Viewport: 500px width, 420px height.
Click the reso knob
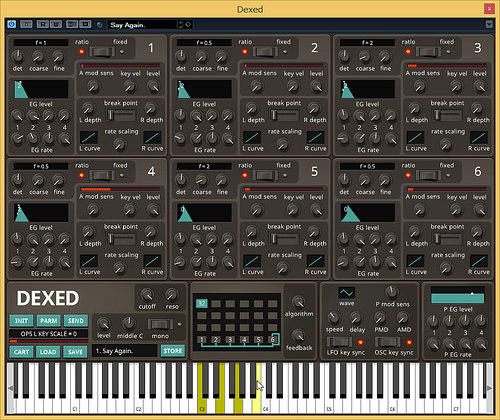[x=171, y=295]
